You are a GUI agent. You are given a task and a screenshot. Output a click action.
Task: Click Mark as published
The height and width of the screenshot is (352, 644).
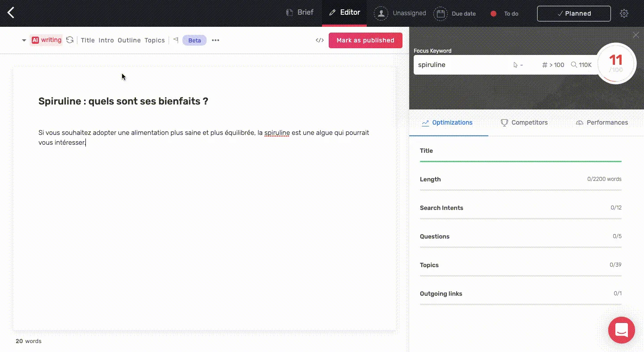tap(365, 40)
